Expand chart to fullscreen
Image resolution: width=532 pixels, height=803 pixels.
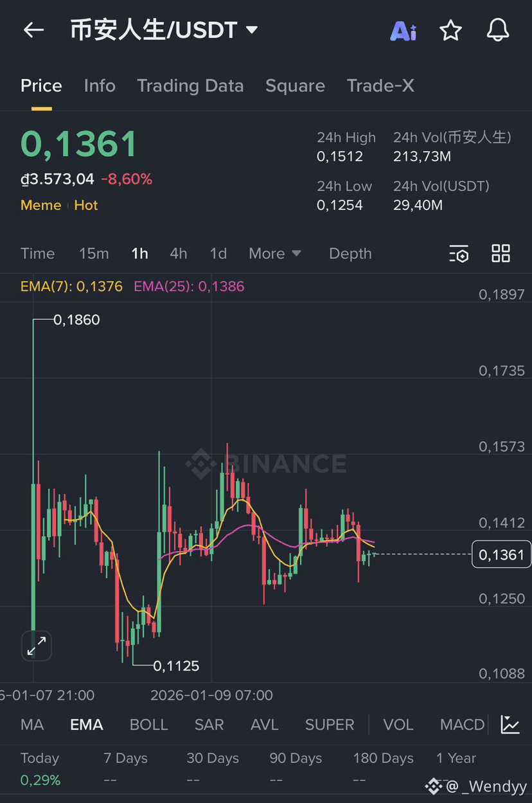pos(37,646)
